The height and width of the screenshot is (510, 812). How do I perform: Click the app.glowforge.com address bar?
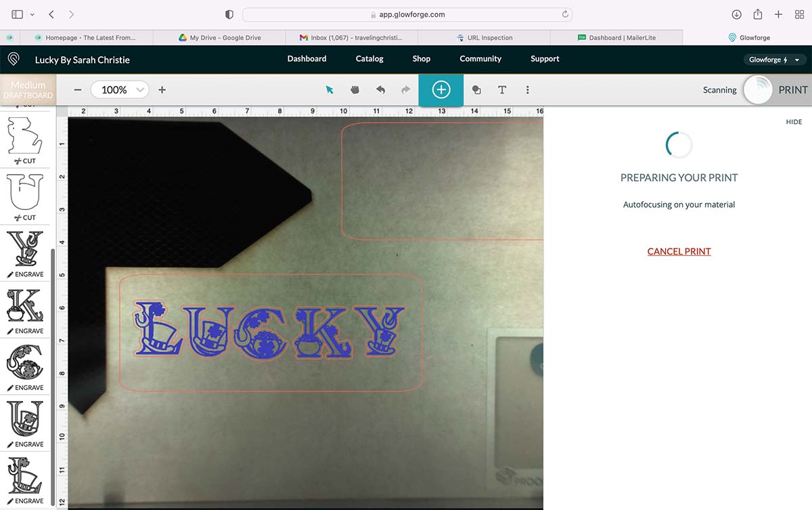(x=407, y=14)
